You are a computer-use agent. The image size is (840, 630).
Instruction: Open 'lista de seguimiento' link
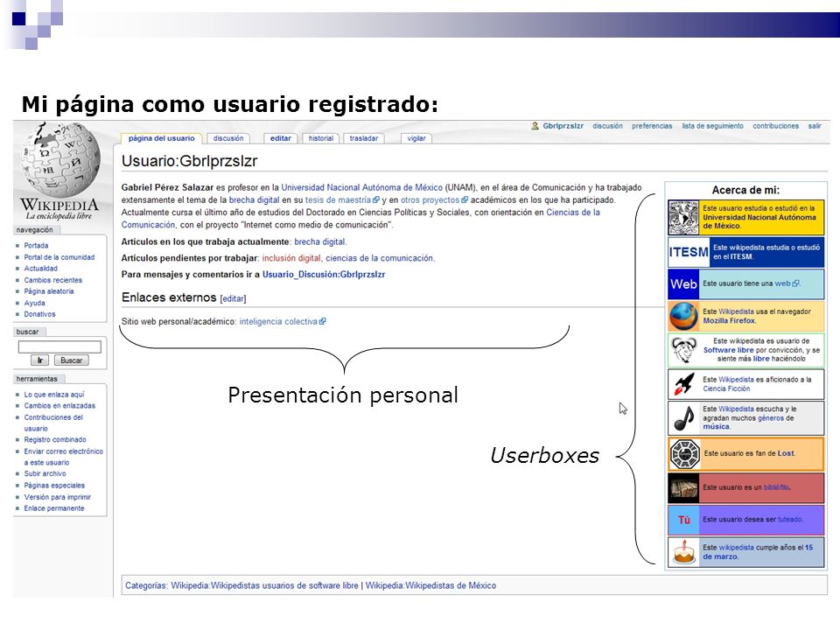712,126
